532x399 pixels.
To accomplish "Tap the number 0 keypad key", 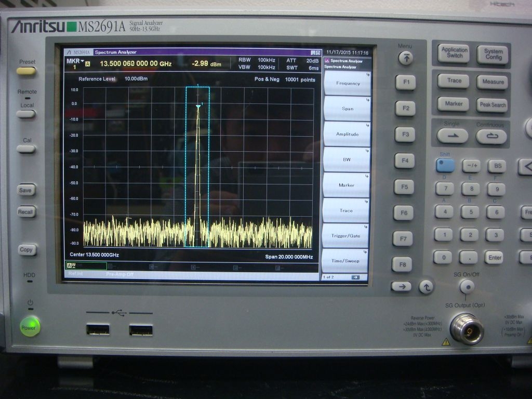I will [x=443, y=257].
